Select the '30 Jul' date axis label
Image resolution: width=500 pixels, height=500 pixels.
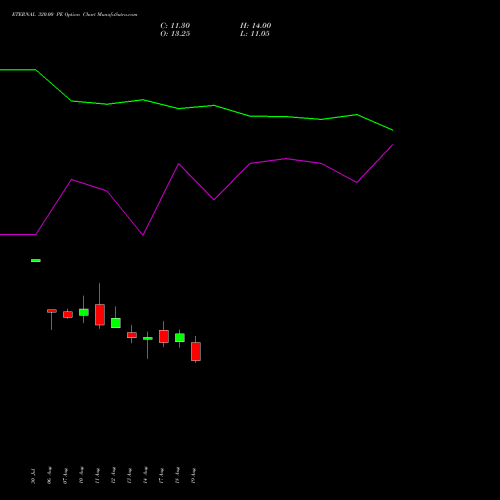pyautogui.click(x=33, y=477)
